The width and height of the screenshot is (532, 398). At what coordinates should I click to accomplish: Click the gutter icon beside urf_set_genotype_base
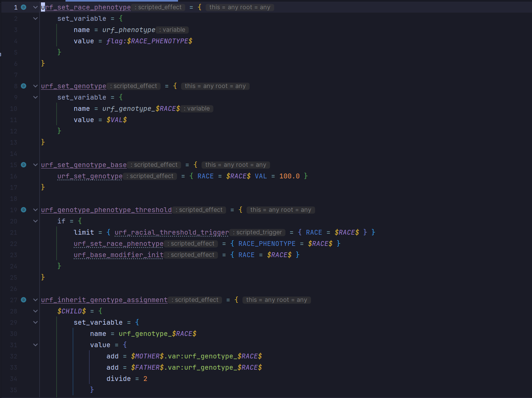coord(24,165)
